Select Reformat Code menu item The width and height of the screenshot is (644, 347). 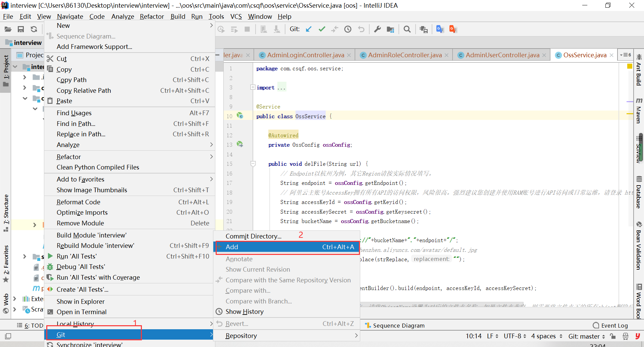(129, 202)
